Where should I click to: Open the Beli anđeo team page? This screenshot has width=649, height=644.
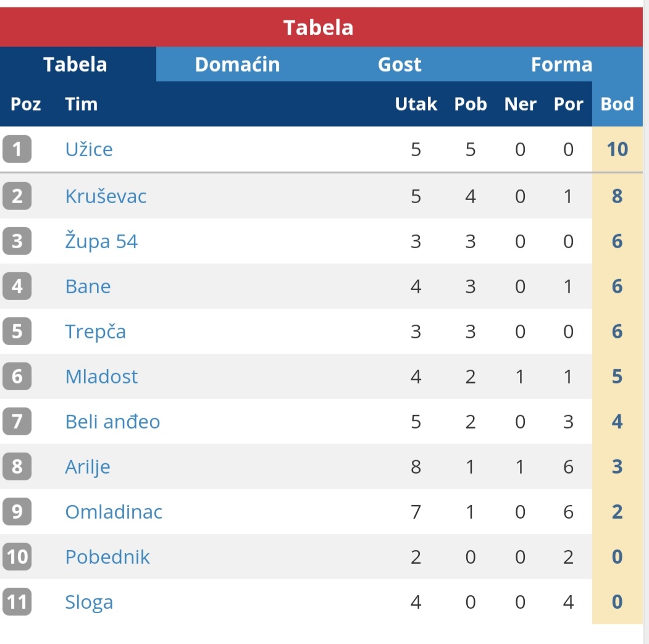[x=112, y=422]
